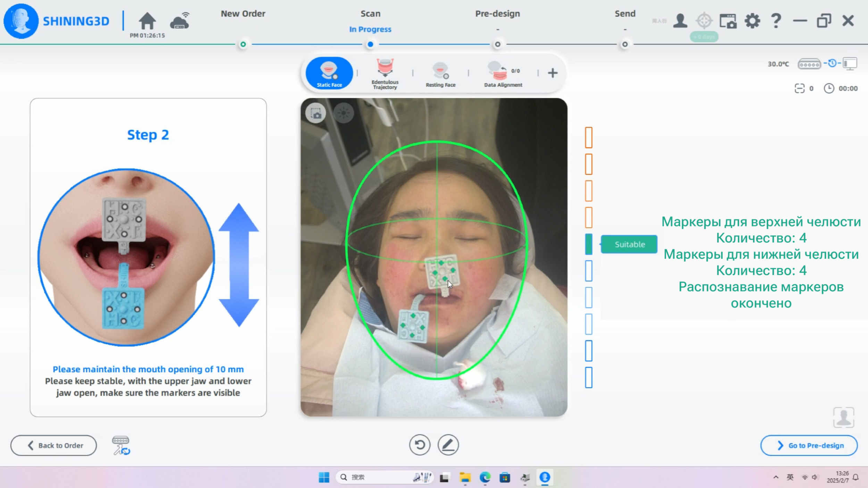This screenshot has width=868, height=488.
Task: Click the home icon
Action: [147, 21]
